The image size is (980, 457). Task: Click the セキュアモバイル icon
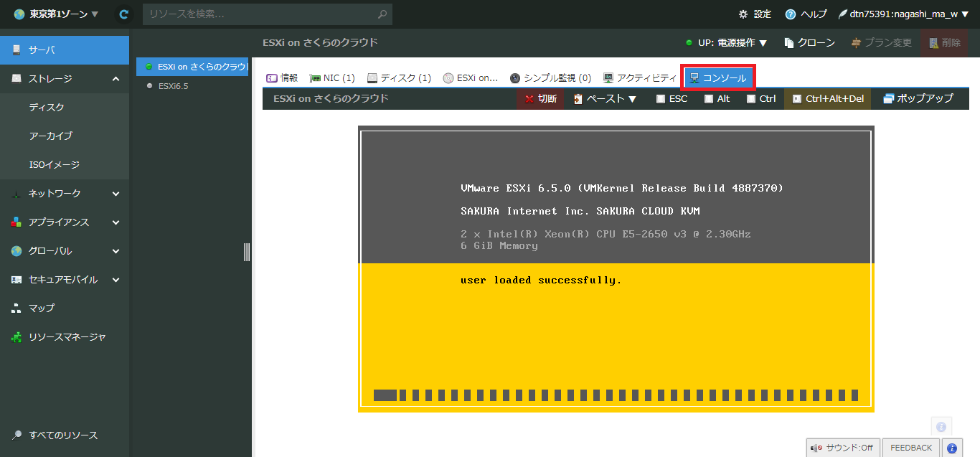[16, 280]
